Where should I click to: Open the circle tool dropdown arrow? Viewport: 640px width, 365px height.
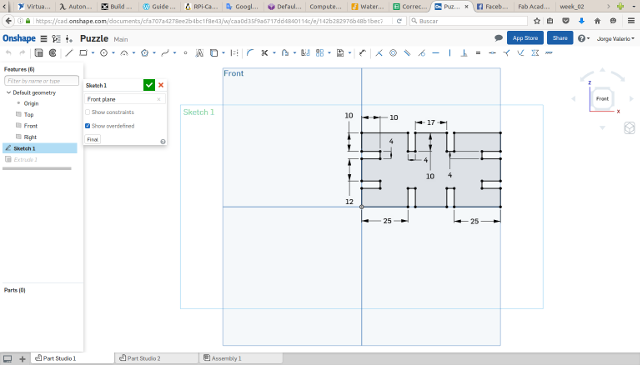click(113, 53)
